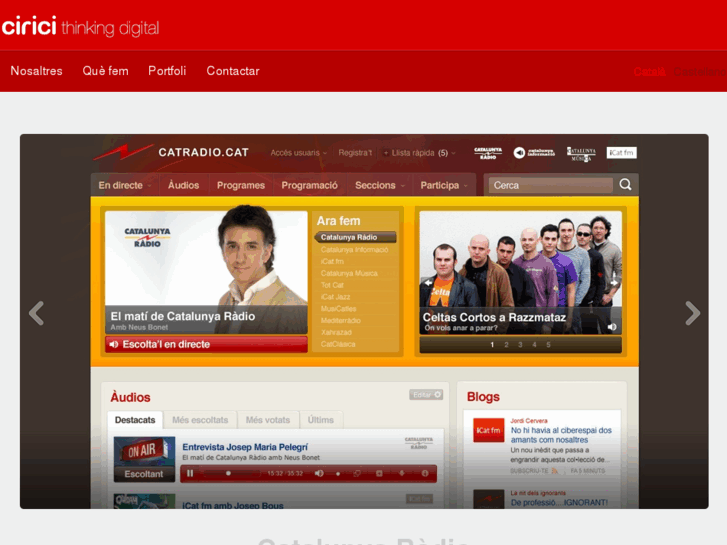Show the previous portfolio slide
Screen dimensions: 727x545
point(36,313)
